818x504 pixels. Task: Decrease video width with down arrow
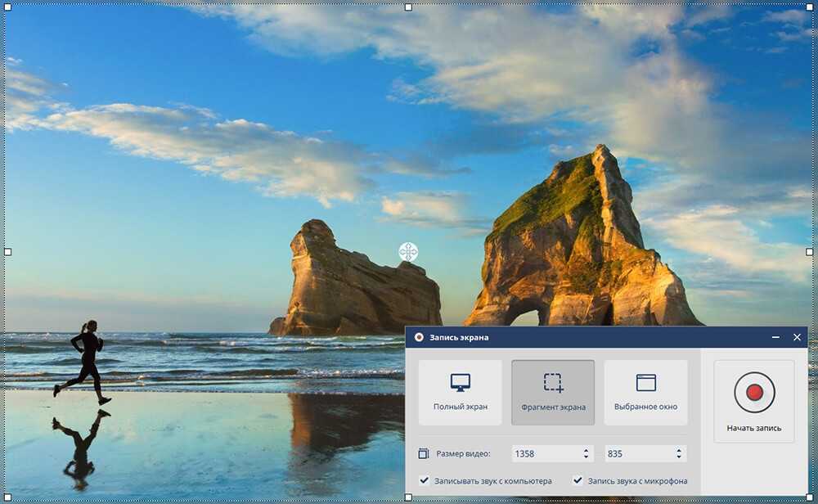(x=586, y=457)
